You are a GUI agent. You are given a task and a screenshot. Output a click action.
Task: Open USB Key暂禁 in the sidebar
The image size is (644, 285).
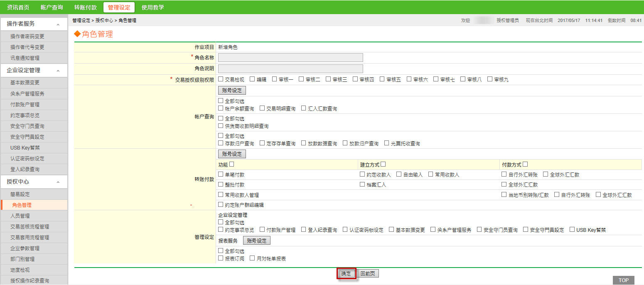pyautogui.click(x=25, y=148)
